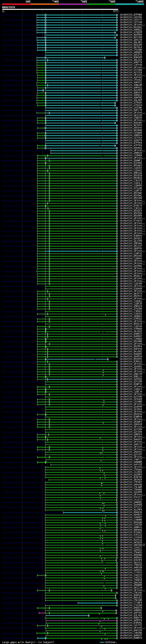Select the UniRef100_A9U4U1 label
The width and height of the screenshot is (146, 644).
[x=131, y=148]
